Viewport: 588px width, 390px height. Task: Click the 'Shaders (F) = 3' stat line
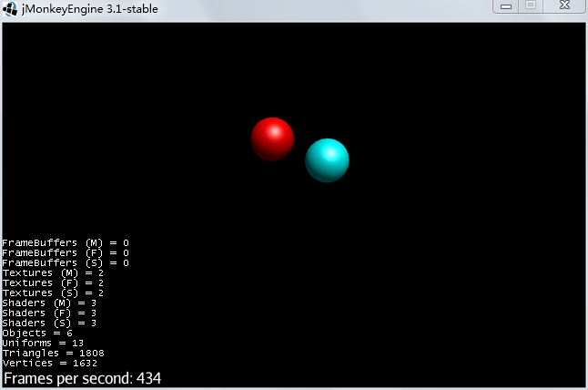(49, 313)
